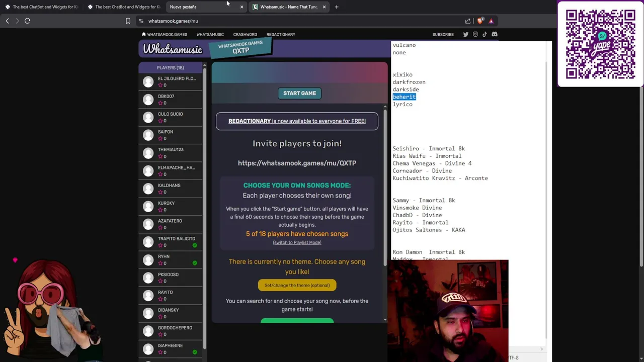Click line Seishiro - Inmortal 8k
The width and height of the screenshot is (644, 362).
coord(429,149)
